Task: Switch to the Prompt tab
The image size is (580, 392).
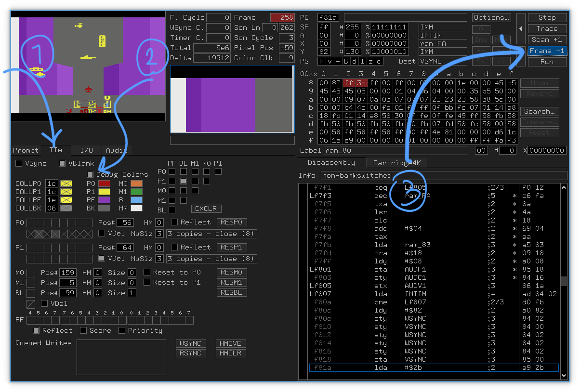Action: coord(26,150)
